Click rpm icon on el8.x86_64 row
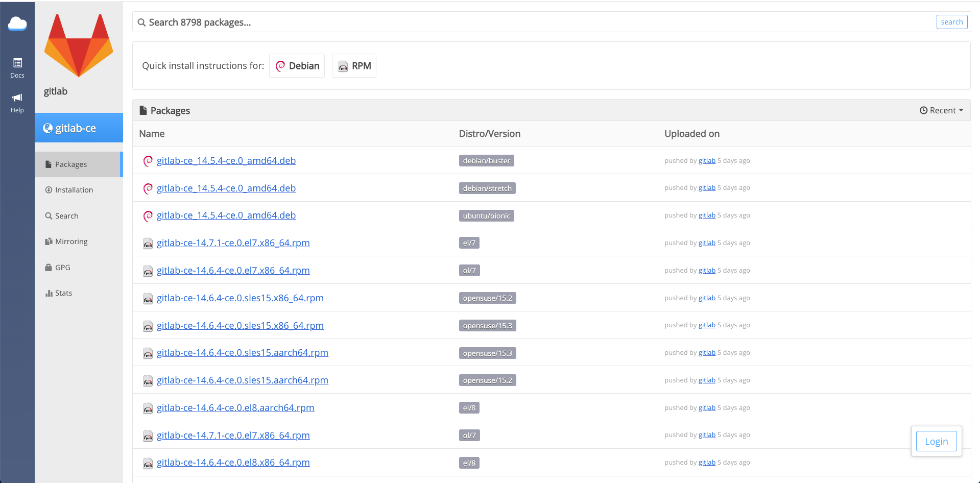Viewport: 980px width, 483px height. tap(148, 464)
